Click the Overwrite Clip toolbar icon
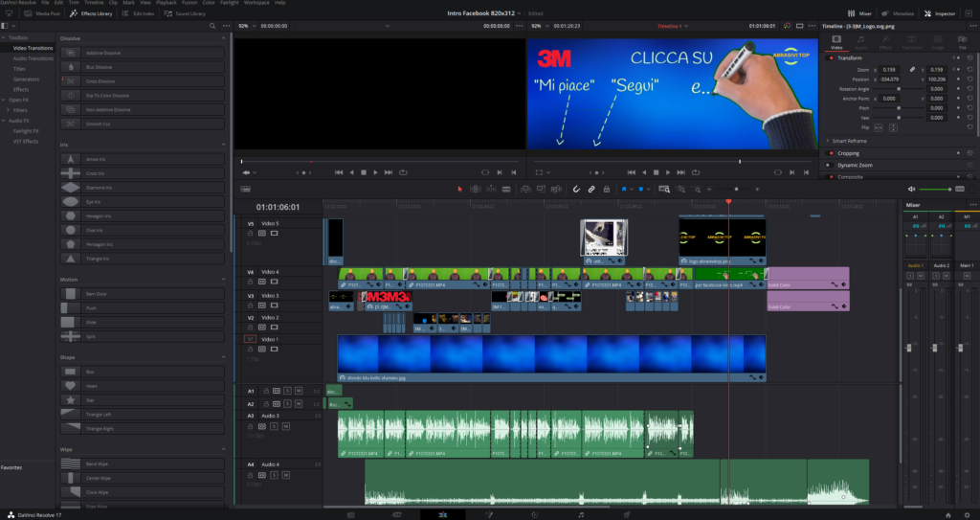 [x=541, y=189]
